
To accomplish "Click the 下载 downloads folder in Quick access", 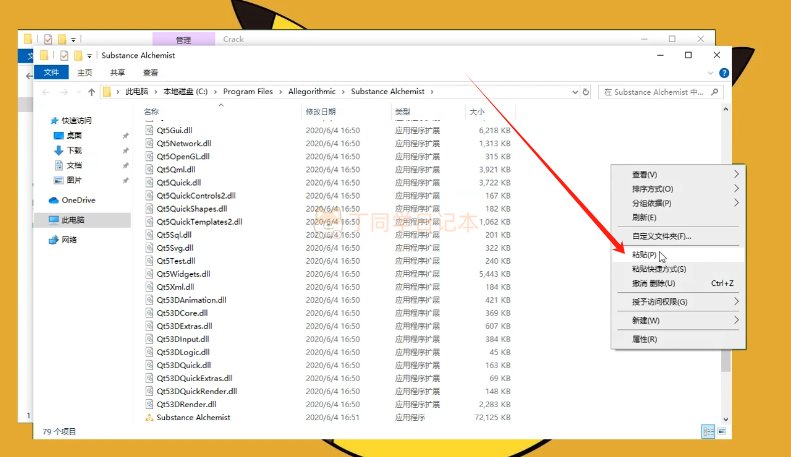I will [x=74, y=150].
